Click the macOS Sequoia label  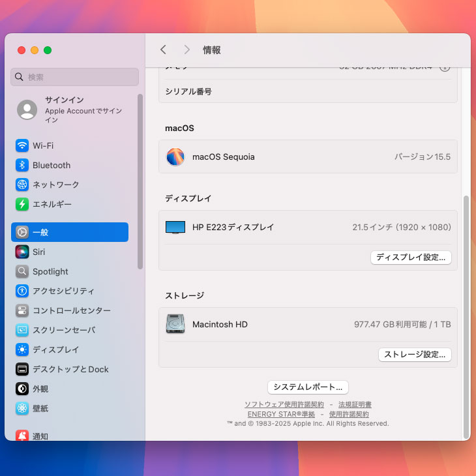point(224,156)
